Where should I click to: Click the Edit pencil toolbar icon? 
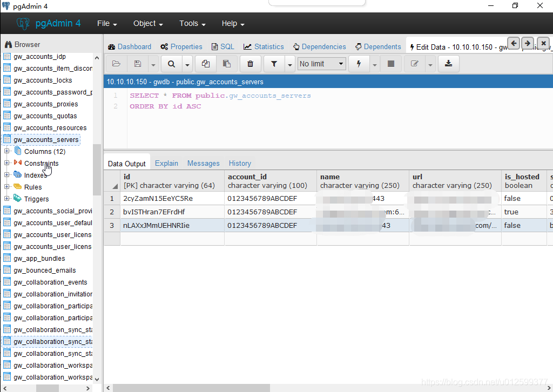point(415,64)
